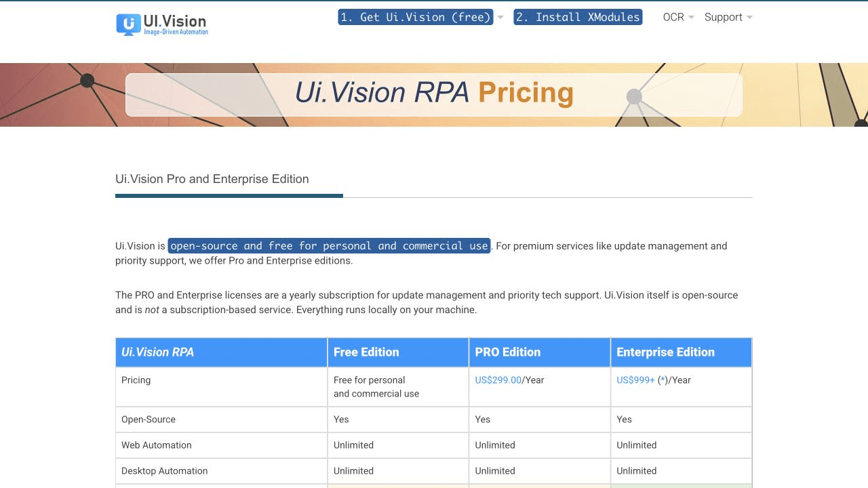The width and height of the screenshot is (868, 488).
Task: Click the UI.Vision logo
Action: coord(162,24)
